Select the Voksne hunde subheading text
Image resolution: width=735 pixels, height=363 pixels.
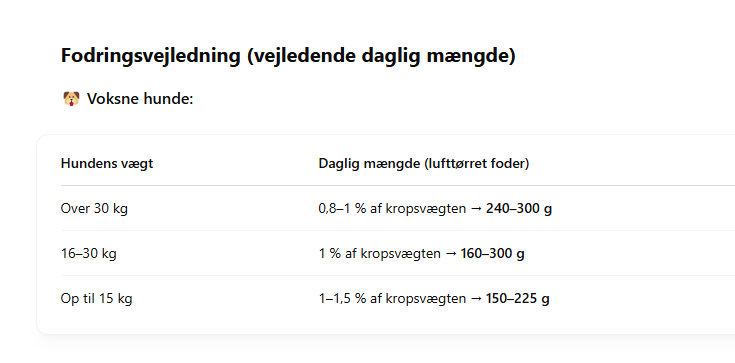[140, 99]
